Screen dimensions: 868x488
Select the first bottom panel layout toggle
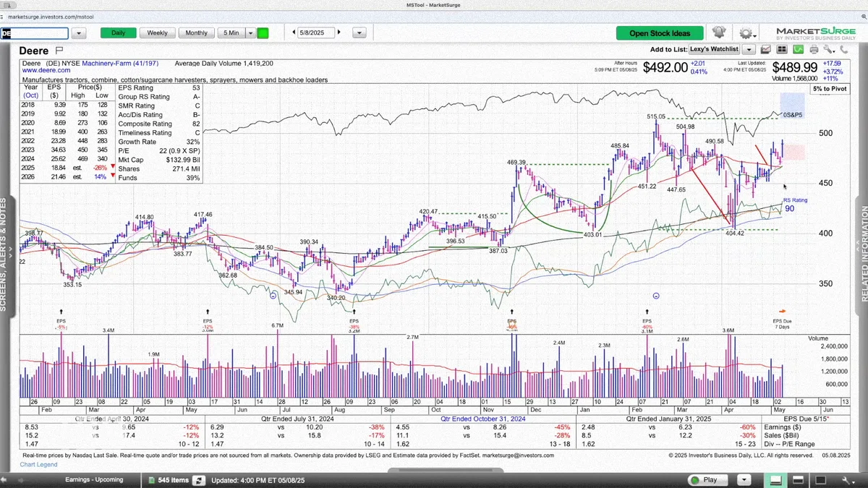(x=775, y=480)
